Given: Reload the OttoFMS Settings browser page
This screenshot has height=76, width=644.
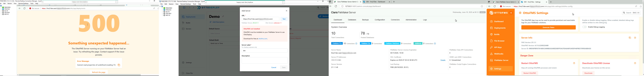Looking at the screenshot, I should (x=495, y=7).
